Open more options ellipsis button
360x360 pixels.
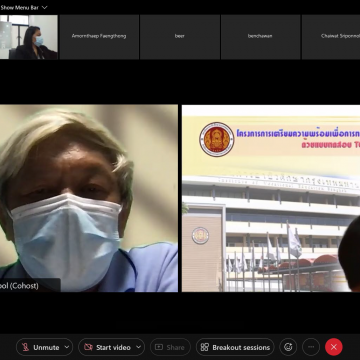311,347
